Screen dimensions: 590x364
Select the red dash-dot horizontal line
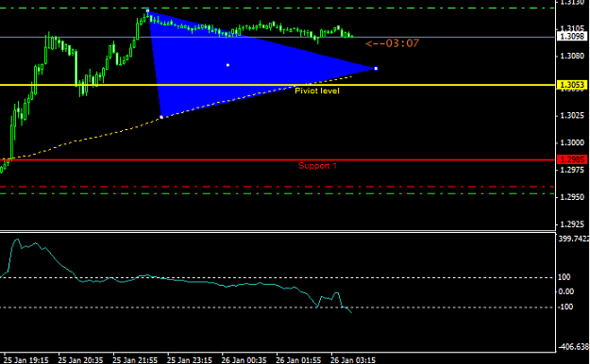[278, 187]
